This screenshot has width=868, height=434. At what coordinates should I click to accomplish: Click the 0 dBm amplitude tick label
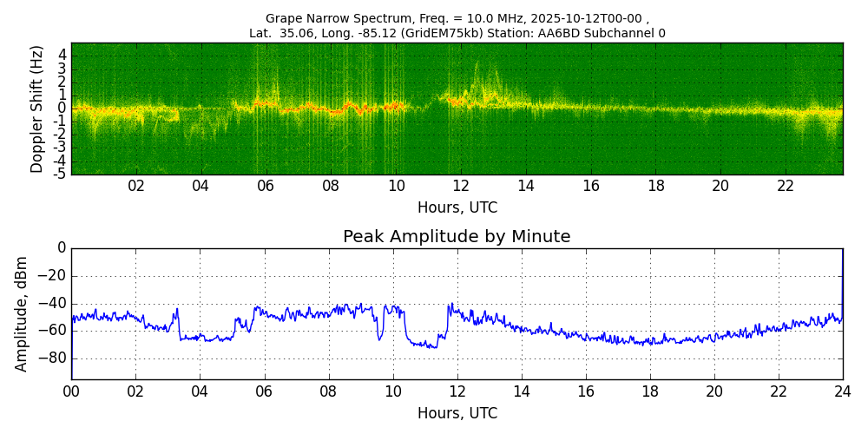pos(61,248)
